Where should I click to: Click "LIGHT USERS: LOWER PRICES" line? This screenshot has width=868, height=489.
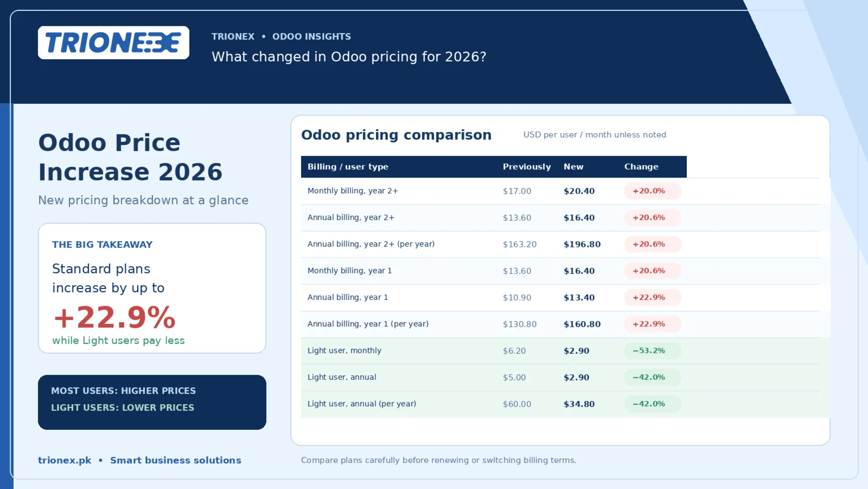123,408
